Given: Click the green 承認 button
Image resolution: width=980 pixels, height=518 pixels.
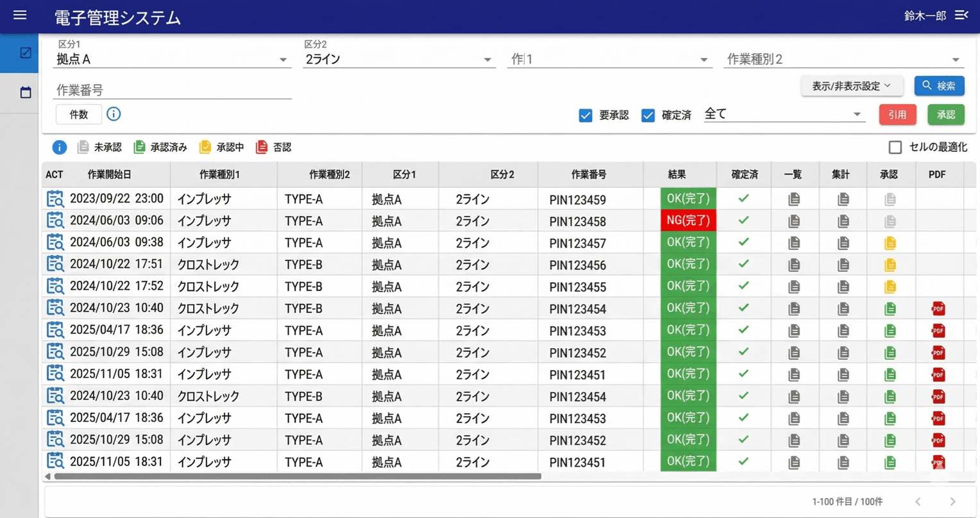Looking at the screenshot, I should pos(945,115).
